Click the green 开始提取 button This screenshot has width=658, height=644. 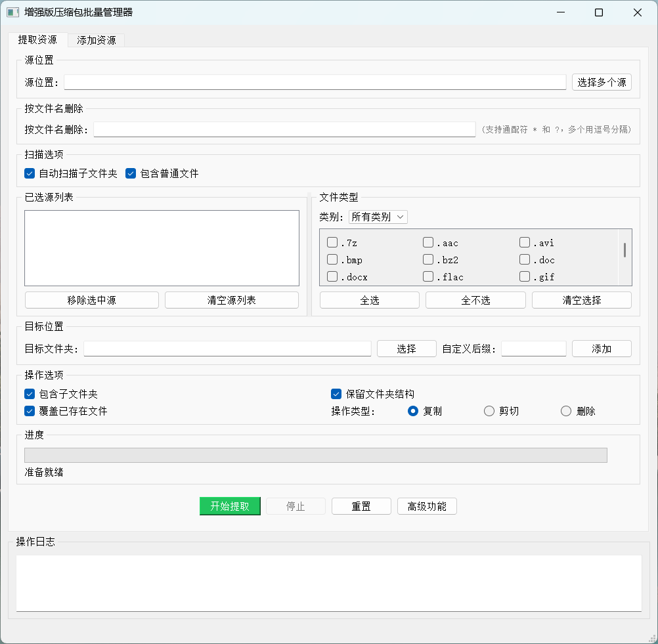[x=230, y=506]
